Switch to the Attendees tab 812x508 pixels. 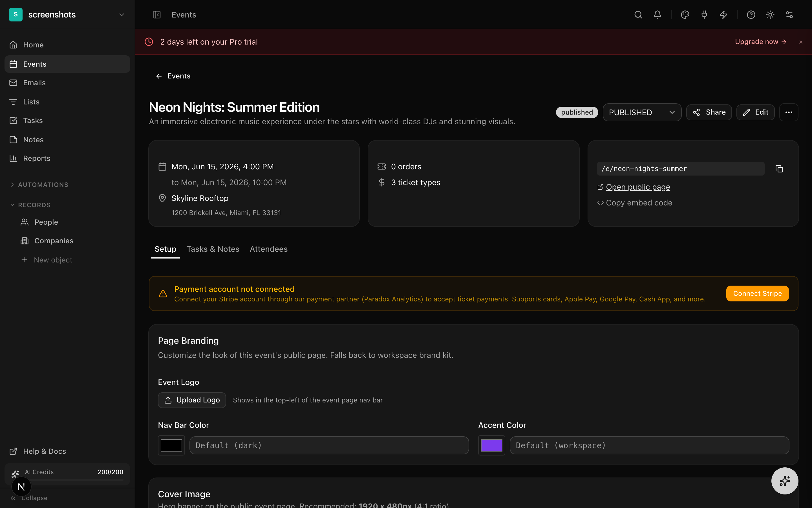[x=268, y=249]
